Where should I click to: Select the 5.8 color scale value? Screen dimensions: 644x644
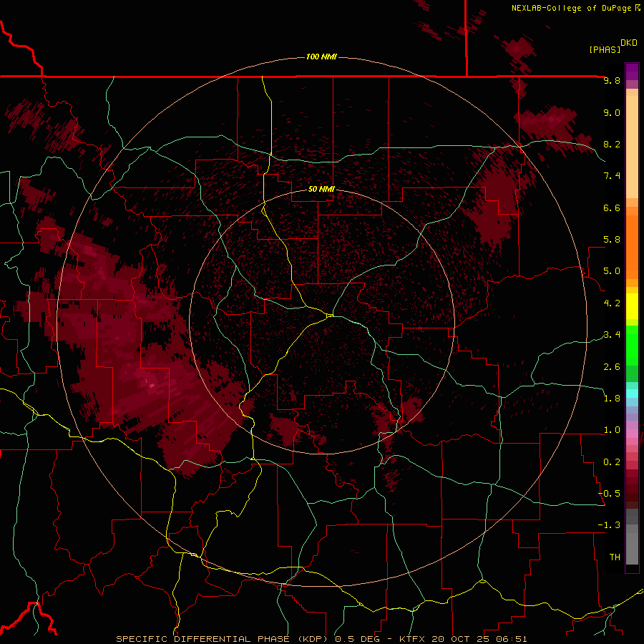click(x=612, y=240)
